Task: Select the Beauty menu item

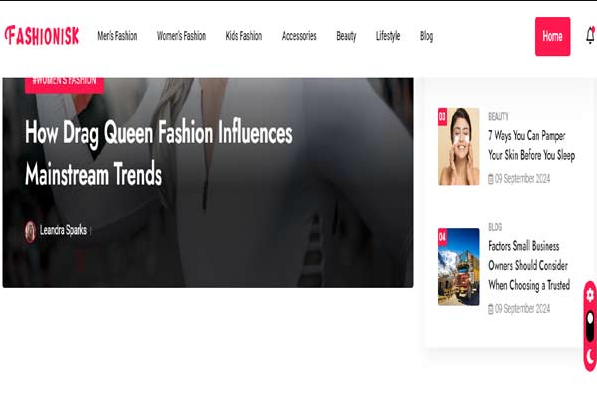Action: click(x=346, y=36)
